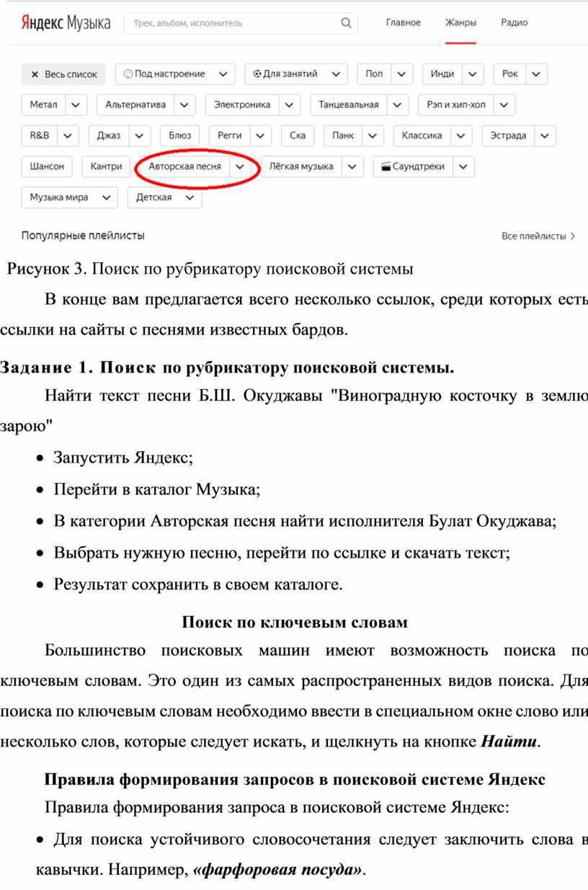
Task: Select the Метал genre label
Action: 43,105
